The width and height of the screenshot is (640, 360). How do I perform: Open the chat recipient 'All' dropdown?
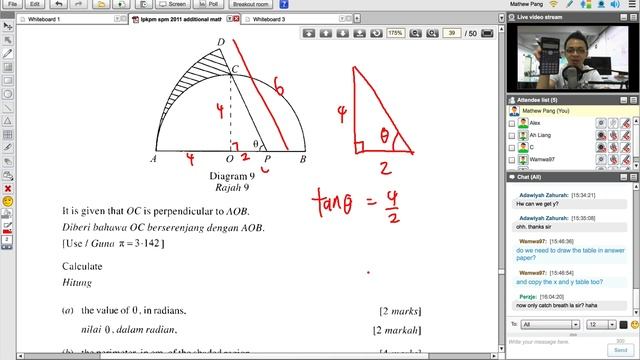[x=575, y=324]
